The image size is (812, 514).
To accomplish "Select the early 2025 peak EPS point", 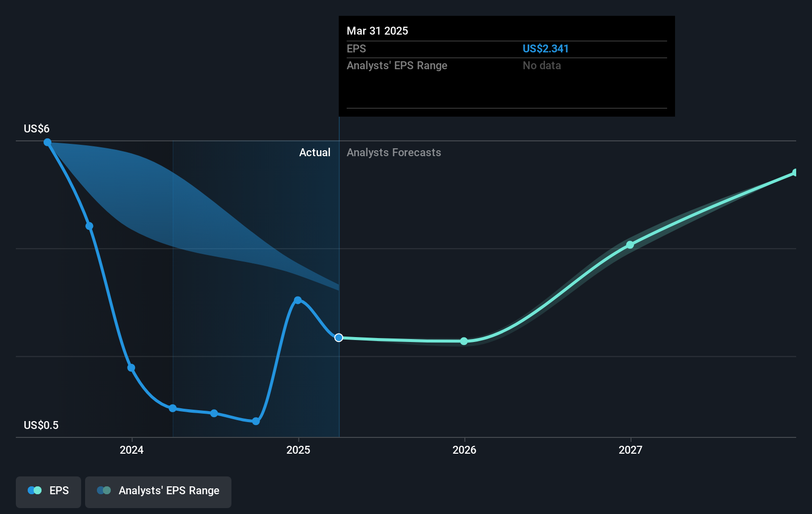I will (298, 300).
